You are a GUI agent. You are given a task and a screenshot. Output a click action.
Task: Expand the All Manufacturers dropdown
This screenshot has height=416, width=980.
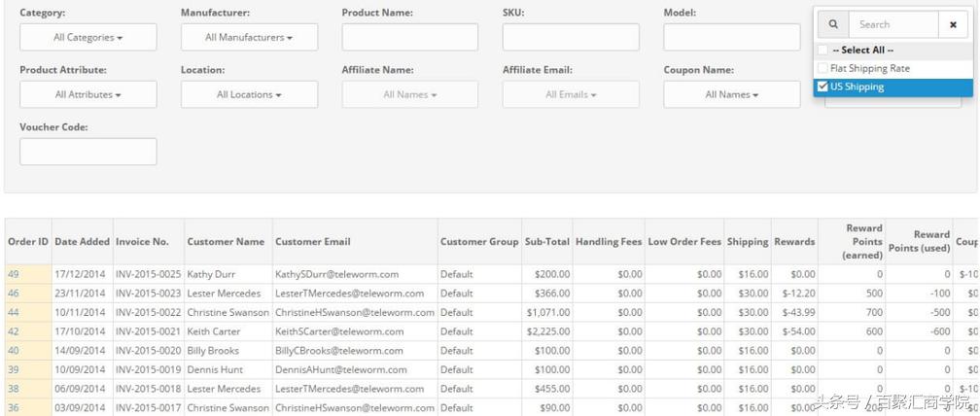(x=249, y=38)
